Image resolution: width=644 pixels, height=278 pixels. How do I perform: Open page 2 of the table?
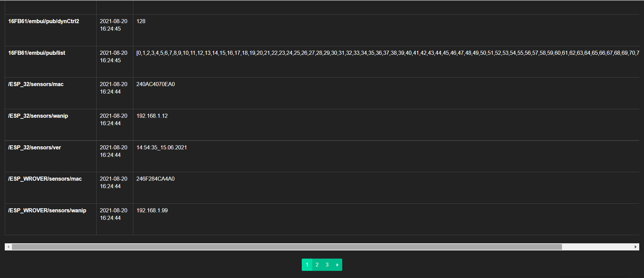pos(317,265)
